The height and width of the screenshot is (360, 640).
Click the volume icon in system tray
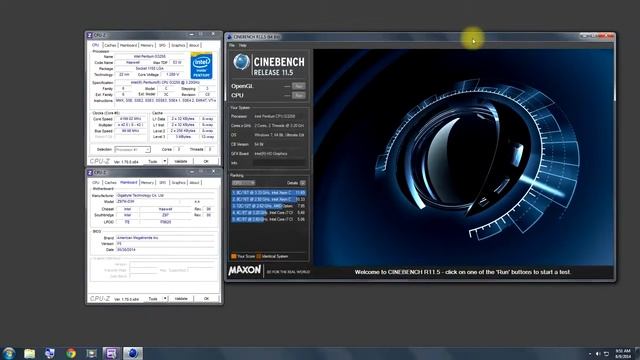pyautogui.click(x=598, y=354)
